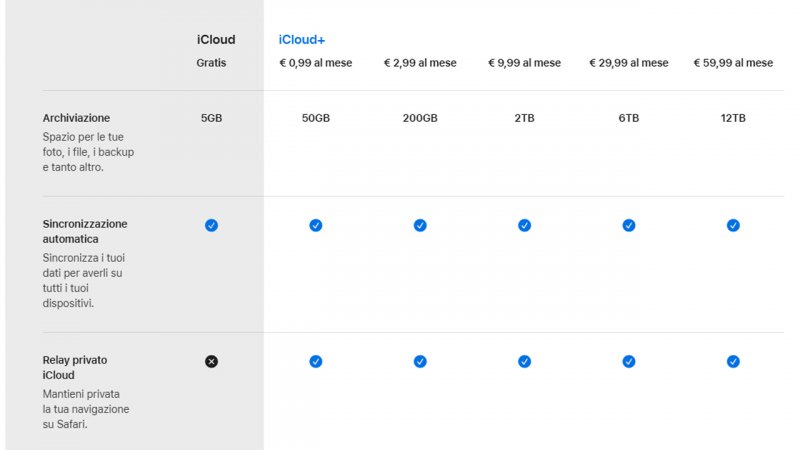
Task: Click the Sincronizzazione automatica checkmark for 50GB plan
Action: [x=316, y=225]
